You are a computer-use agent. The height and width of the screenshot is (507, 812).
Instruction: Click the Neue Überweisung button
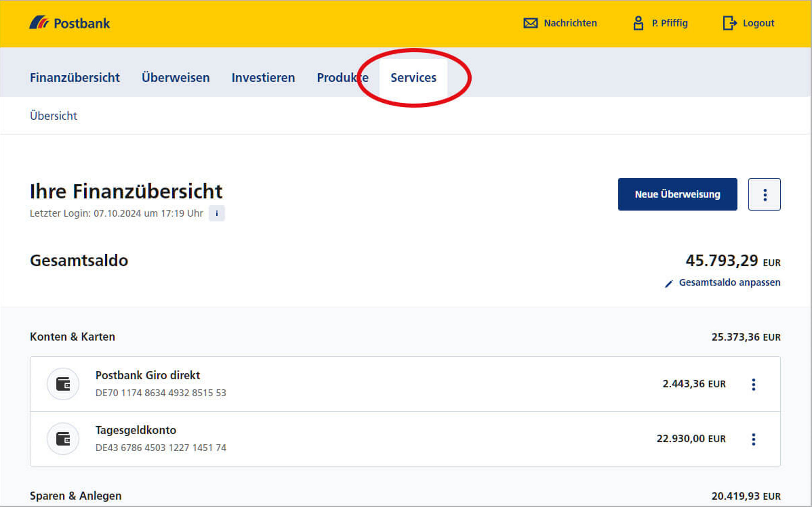tap(677, 194)
